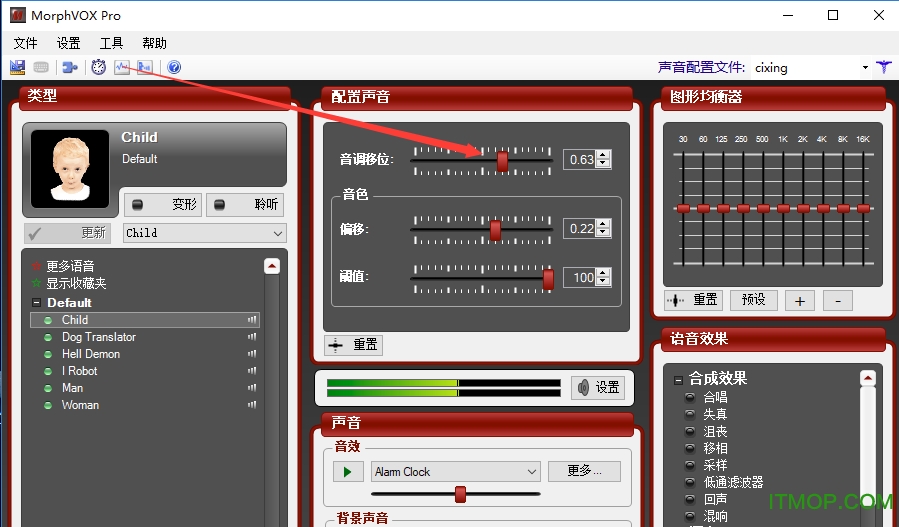Click the signal bars icon on I Robot row
The width and height of the screenshot is (899, 527).
252,370
